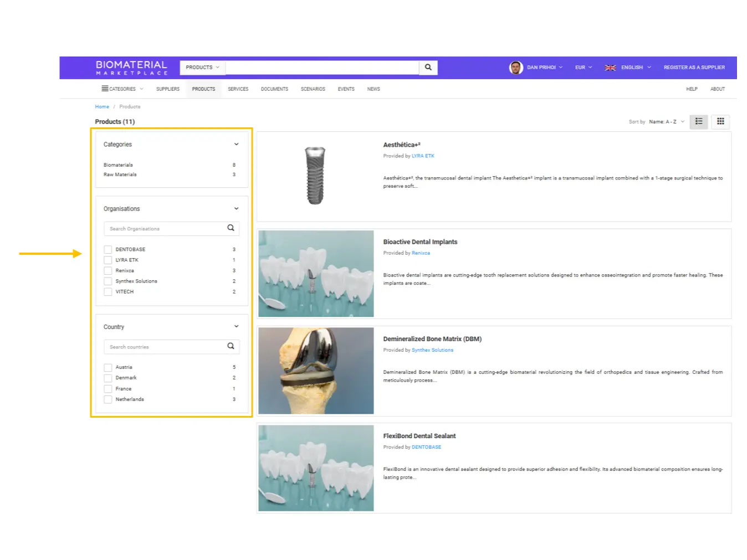Filter by Raw Materials category
Image resolution: width=747 pixels, height=560 pixels.
point(120,174)
